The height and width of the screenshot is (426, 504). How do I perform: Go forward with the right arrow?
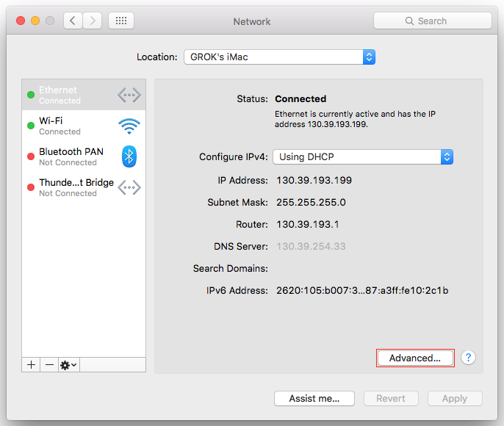[93, 21]
